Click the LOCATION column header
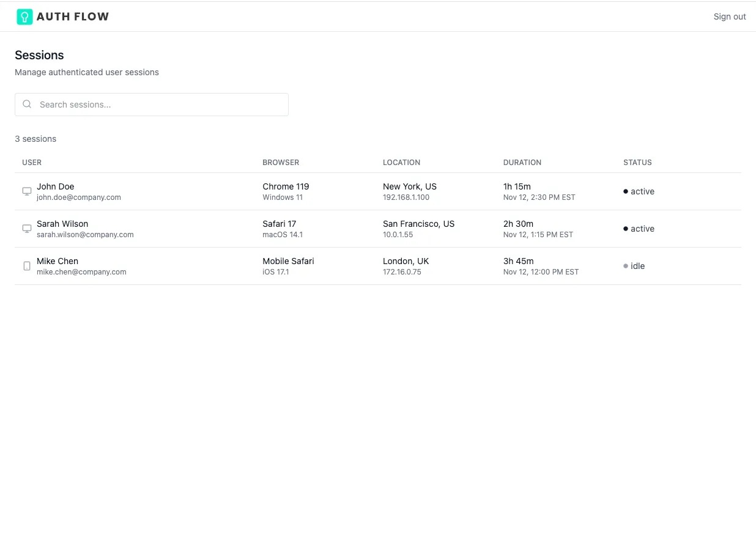 coord(401,163)
